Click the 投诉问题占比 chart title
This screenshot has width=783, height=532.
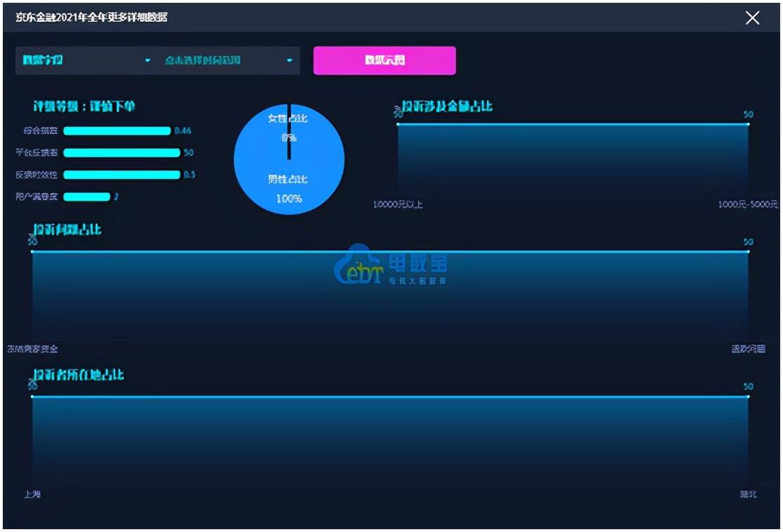pyautogui.click(x=67, y=230)
